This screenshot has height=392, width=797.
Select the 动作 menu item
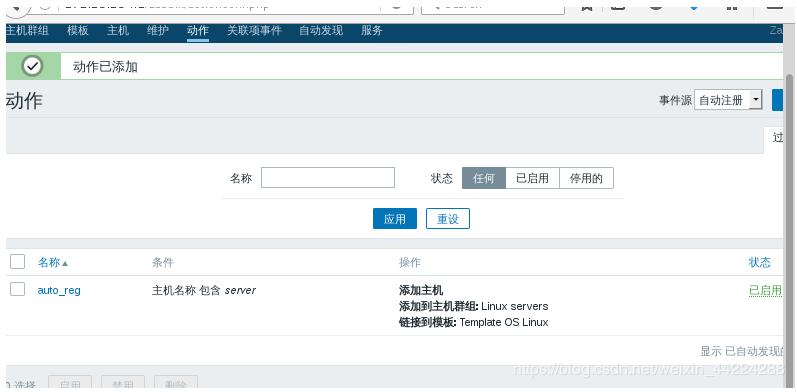pos(198,31)
